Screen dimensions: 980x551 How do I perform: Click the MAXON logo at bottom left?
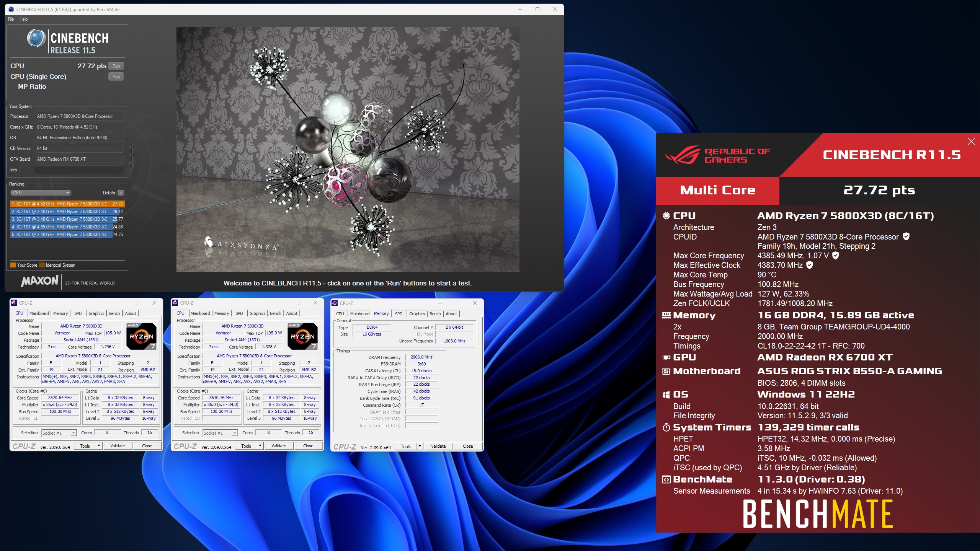coord(40,281)
